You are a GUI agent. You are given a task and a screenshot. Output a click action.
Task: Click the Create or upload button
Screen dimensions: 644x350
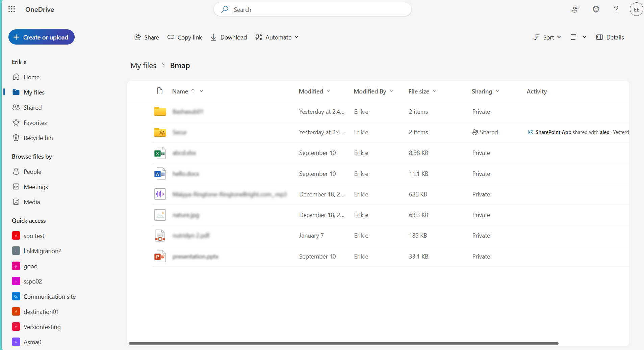tap(41, 37)
